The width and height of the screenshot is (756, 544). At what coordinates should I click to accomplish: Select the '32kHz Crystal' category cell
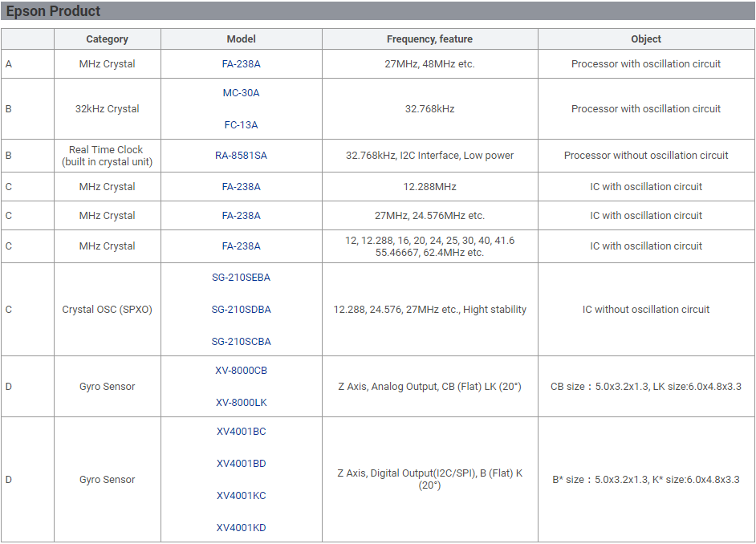(x=107, y=109)
